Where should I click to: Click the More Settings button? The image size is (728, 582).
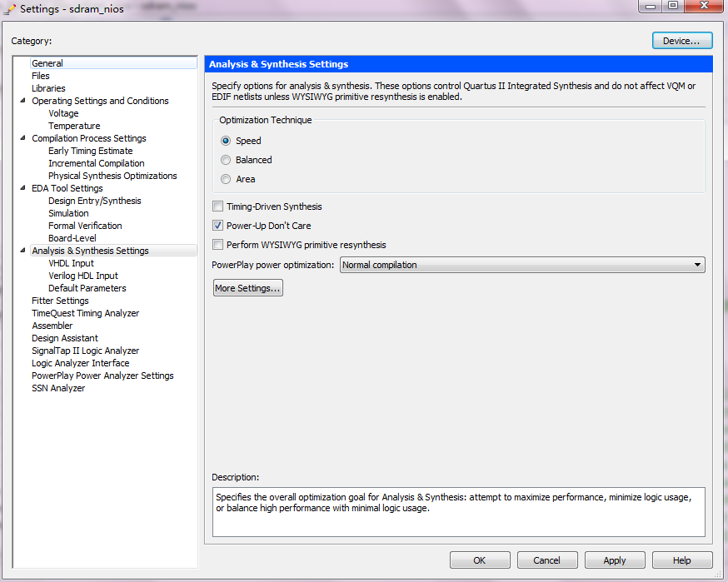[x=248, y=288]
